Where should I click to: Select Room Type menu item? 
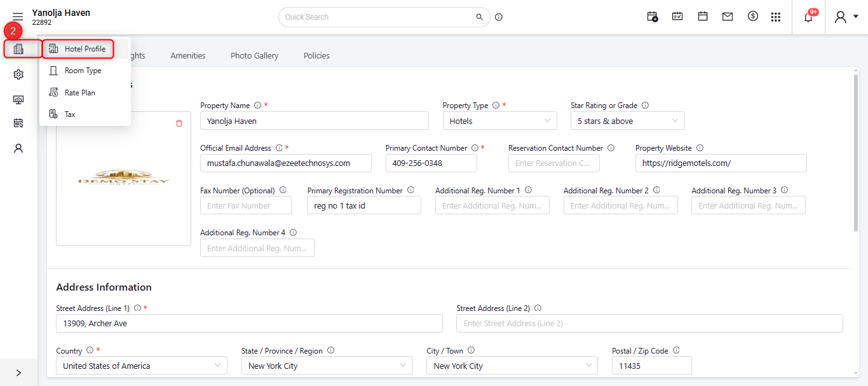click(85, 71)
